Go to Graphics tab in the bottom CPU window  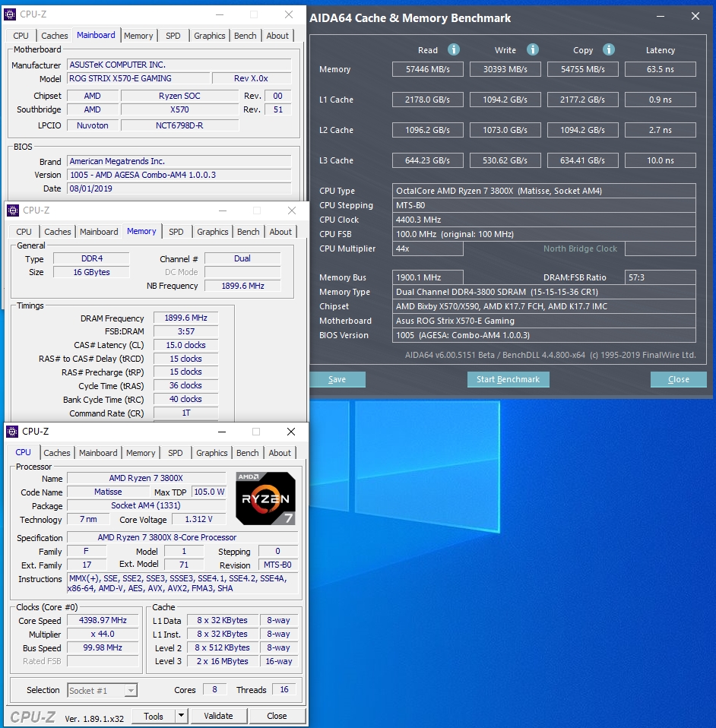212,453
